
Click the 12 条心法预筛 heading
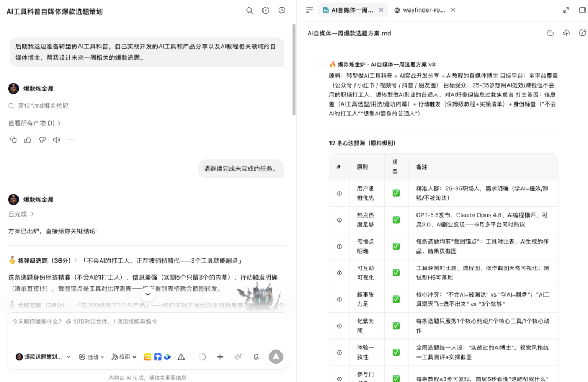(362, 143)
